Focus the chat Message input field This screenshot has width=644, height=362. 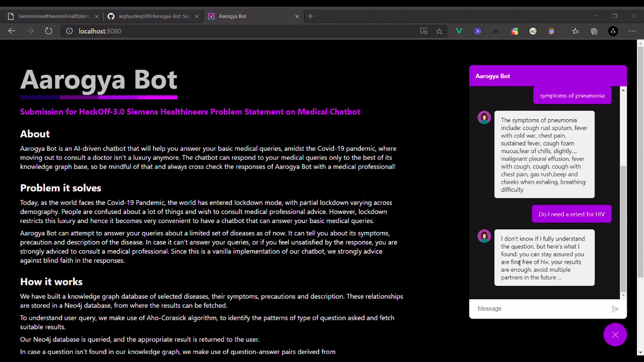[x=540, y=309]
